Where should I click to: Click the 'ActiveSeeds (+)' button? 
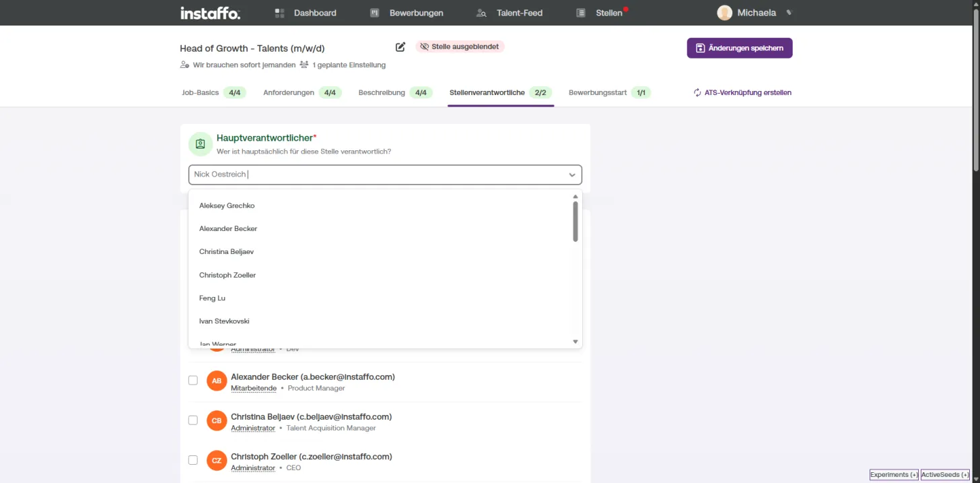(x=945, y=475)
